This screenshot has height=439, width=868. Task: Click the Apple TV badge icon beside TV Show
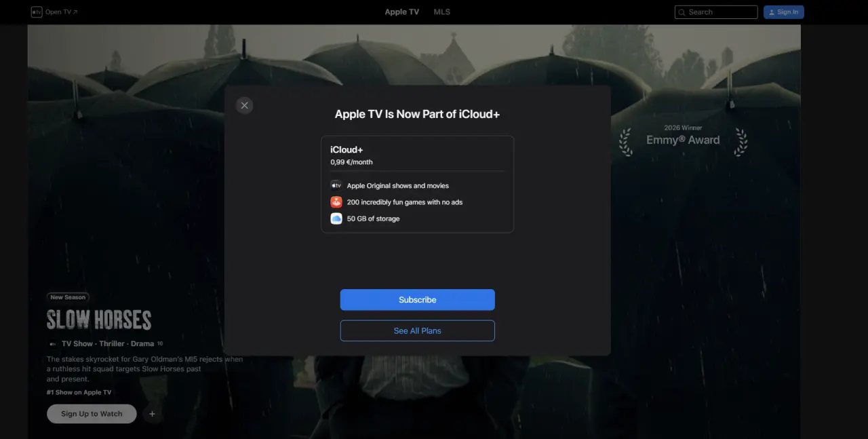(x=52, y=344)
